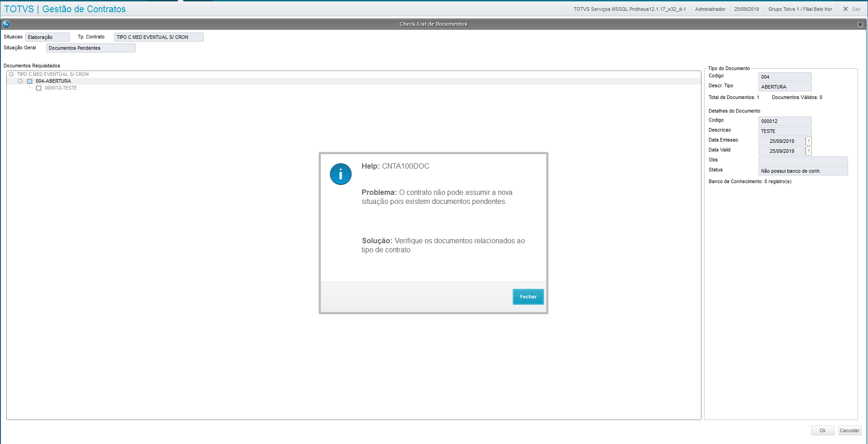Click the Data Emissao field
This screenshot has height=444, width=868.
(782, 141)
